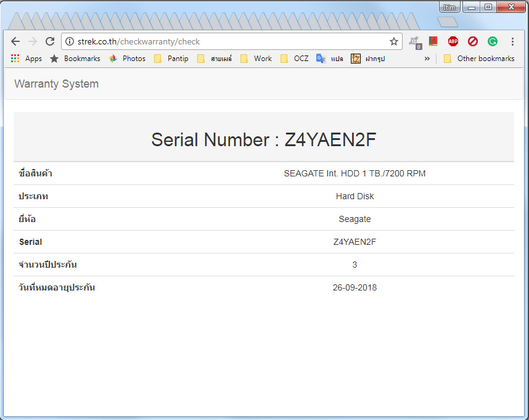Click the ชื่อสินค้า row label

click(x=35, y=173)
